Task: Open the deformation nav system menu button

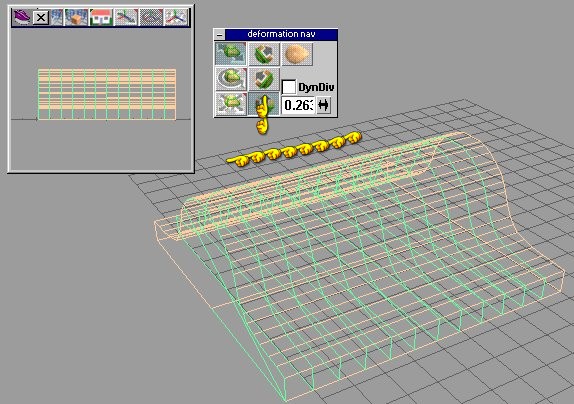Action: [x=219, y=35]
